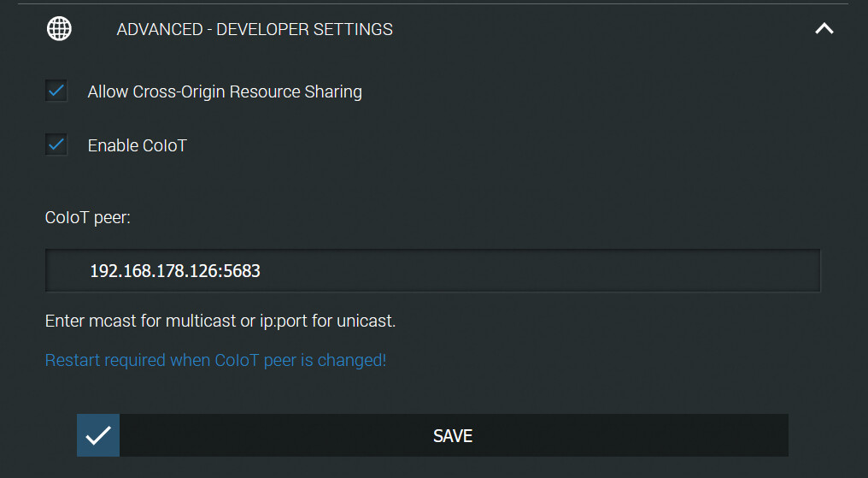The image size is (868, 478).
Task: Click the blank header area left of chevron
Action: 598,29
